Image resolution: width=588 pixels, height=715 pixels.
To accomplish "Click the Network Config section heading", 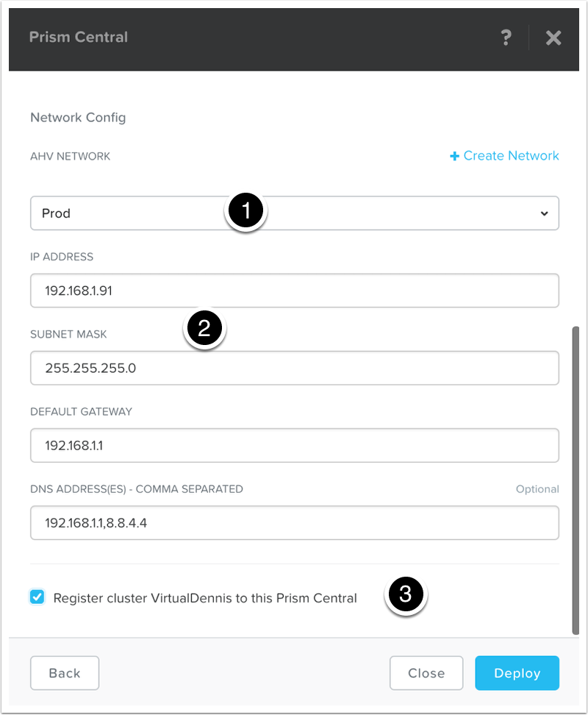I will click(x=78, y=117).
